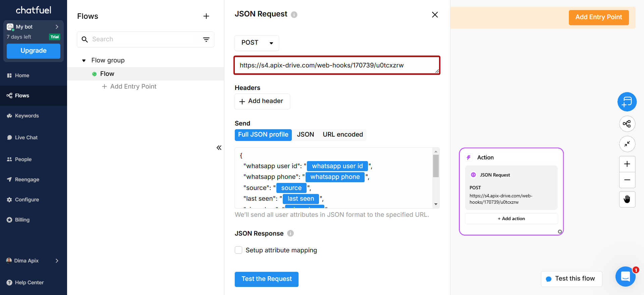Viewport: 644px width, 295px height.
Task: Open the POST method dropdown
Action: (257, 43)
